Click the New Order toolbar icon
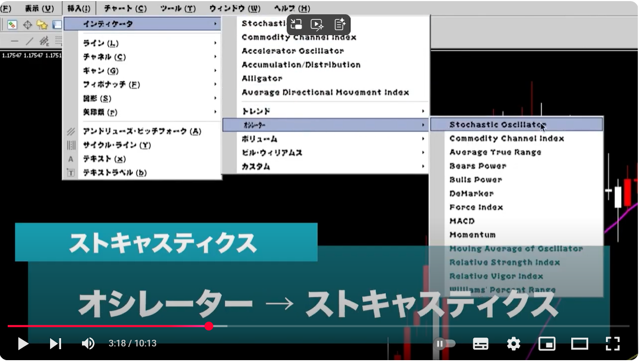Screen dimensions: 640x364 [x=12, y=25]
